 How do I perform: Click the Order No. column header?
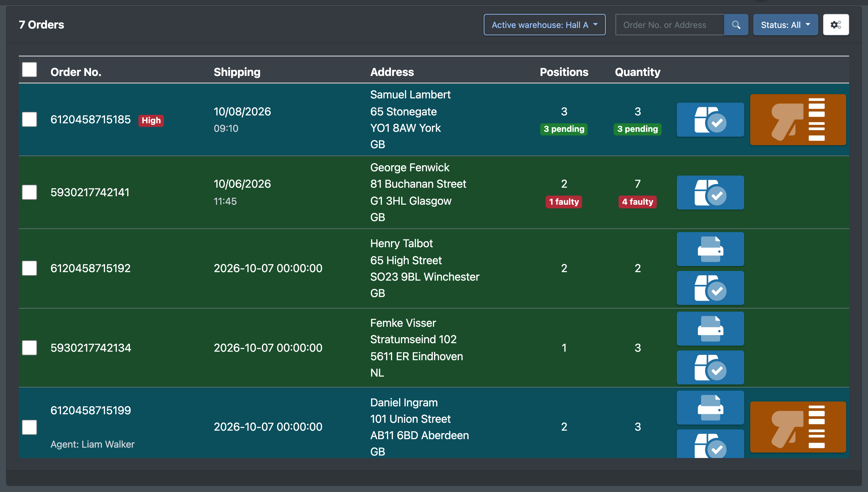(76, 72)
